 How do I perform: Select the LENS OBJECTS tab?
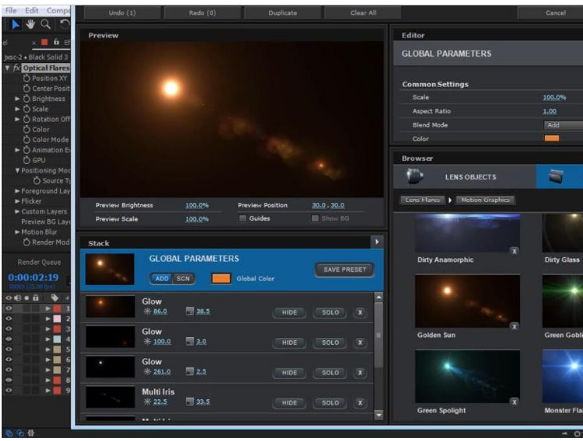coord(465,177)
